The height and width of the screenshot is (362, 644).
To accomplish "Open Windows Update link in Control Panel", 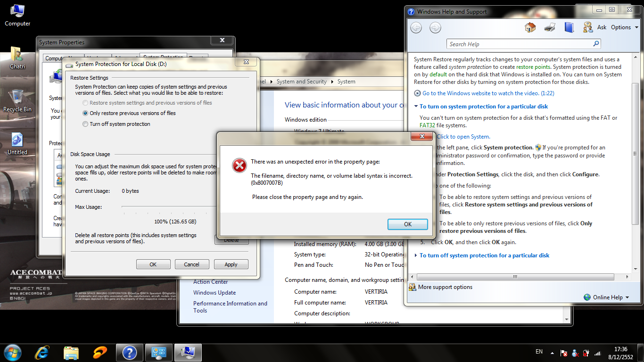I will pyautogui.click(x=215, y=293).
